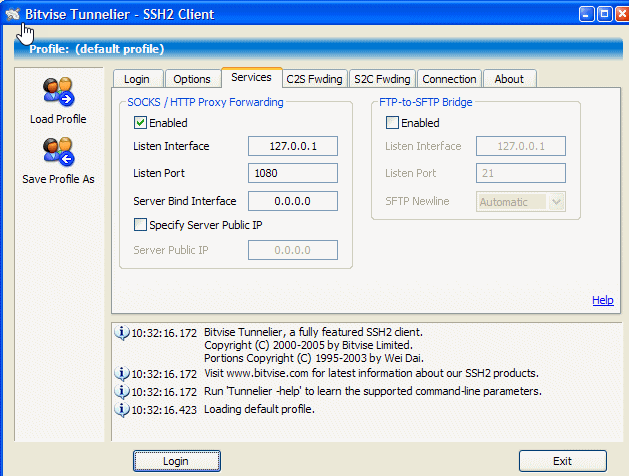Image resolution: width=629 pixels, height=476 pixels.
Task: Click the 'Loading default profile.' log text
Action: (259, 409)
